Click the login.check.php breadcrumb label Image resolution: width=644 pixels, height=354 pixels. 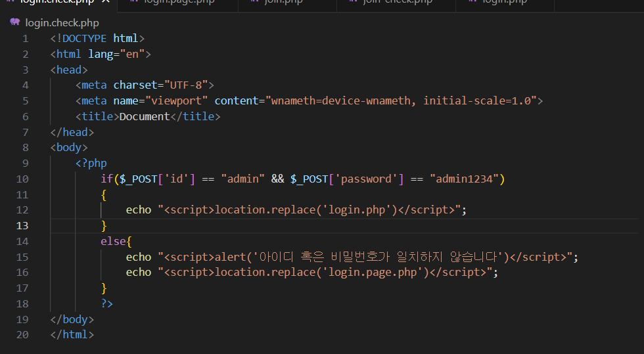(x=62, y=22)
